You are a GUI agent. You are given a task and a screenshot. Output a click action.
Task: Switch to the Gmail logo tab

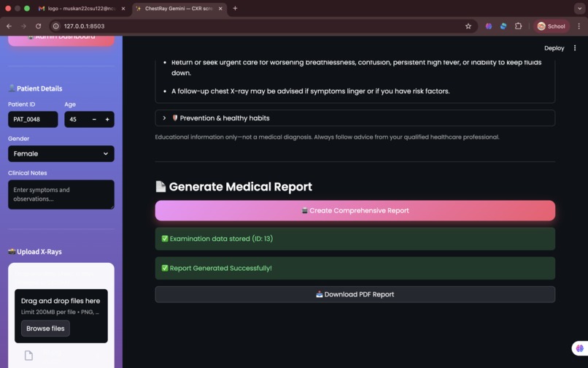[82, 8]
